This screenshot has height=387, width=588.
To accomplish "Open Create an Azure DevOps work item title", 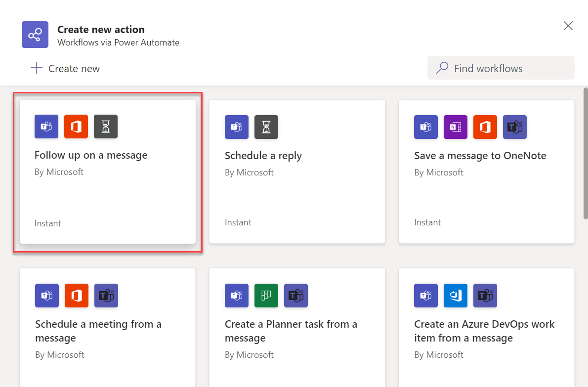I will click(x=484, y=331).
